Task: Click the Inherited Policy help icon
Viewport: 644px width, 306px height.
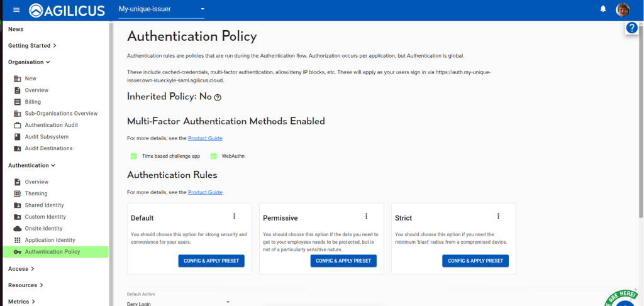Action: point(218,97)
